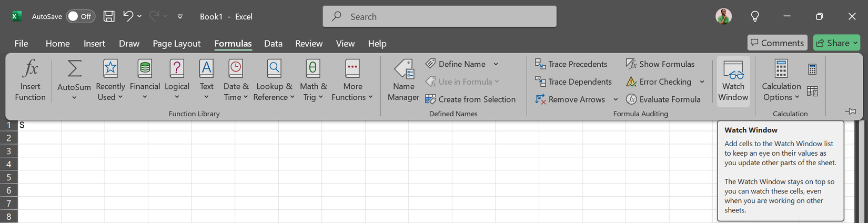The width and height of the screenshot is (868, 223).
Task: Toggle Show Formulas view
Action: pyautogui.click(x=660, y=64)
